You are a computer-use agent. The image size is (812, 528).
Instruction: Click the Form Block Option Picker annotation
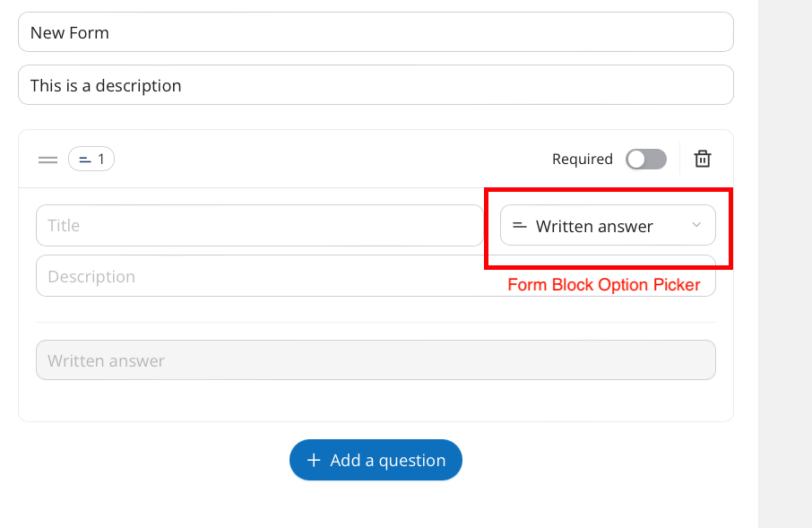pos(603,285)
